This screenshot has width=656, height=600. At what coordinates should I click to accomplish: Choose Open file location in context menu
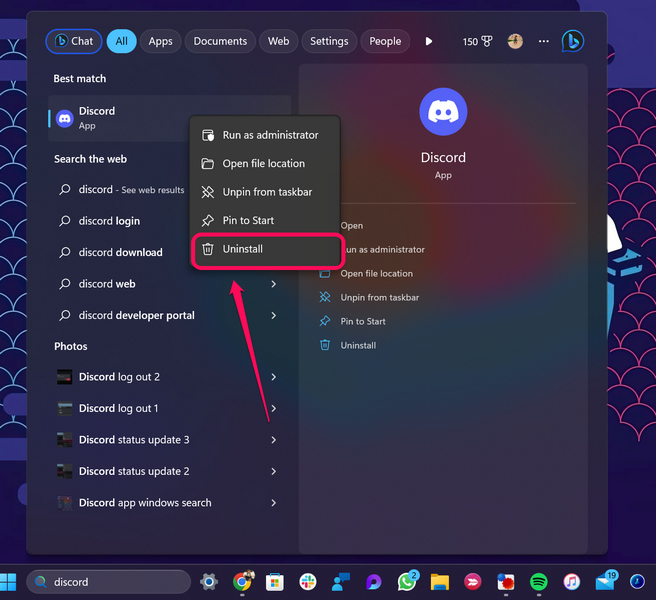[263, 164]
